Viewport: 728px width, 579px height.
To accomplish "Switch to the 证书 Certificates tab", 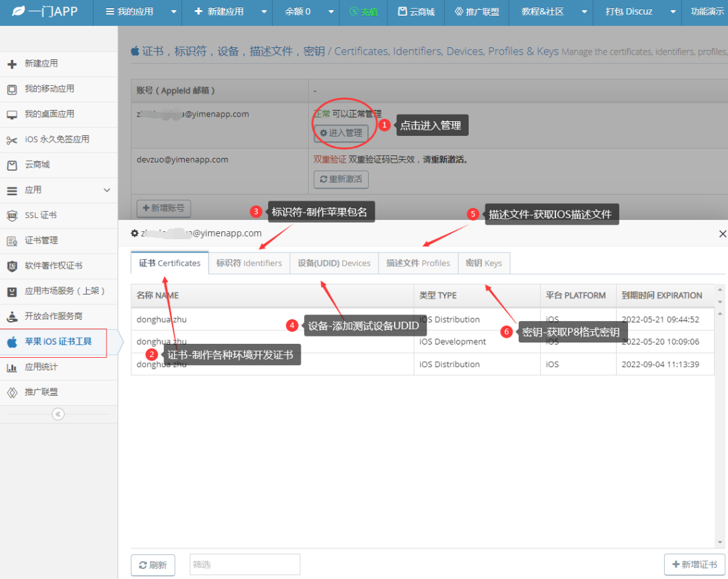I will coord(170,263).
